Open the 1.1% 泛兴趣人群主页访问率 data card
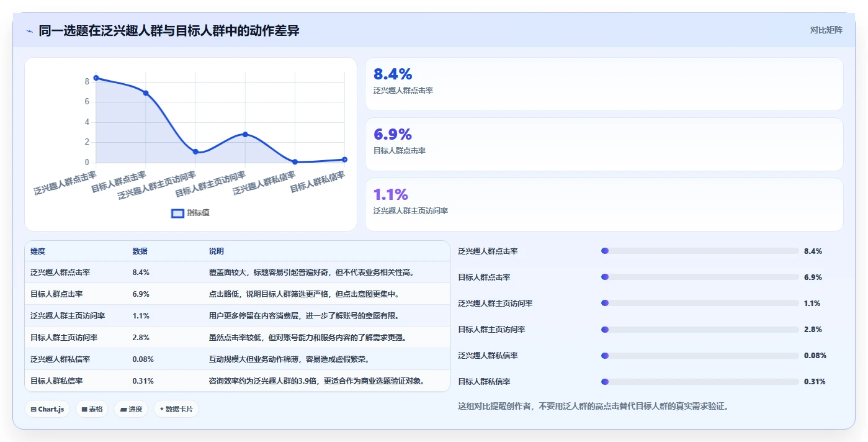This screenshot has height=442, width=868. point(604,205)
